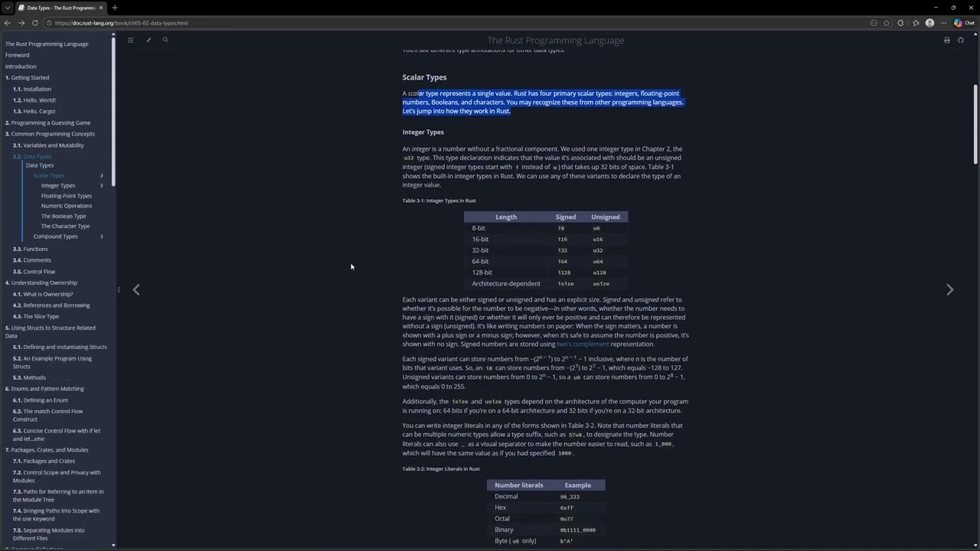Go to the next chapter arrow
This screenshot has width=980, height=551.
coord(949,289)
